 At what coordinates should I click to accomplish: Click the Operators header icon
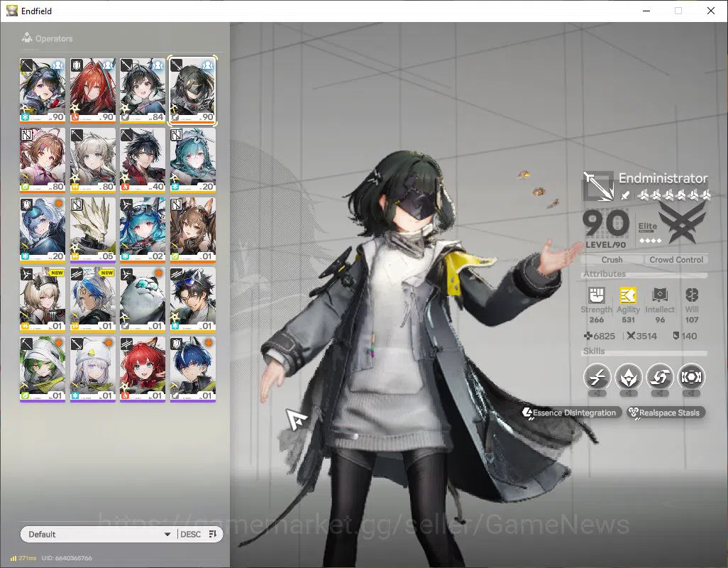click(x=27, y=38)
